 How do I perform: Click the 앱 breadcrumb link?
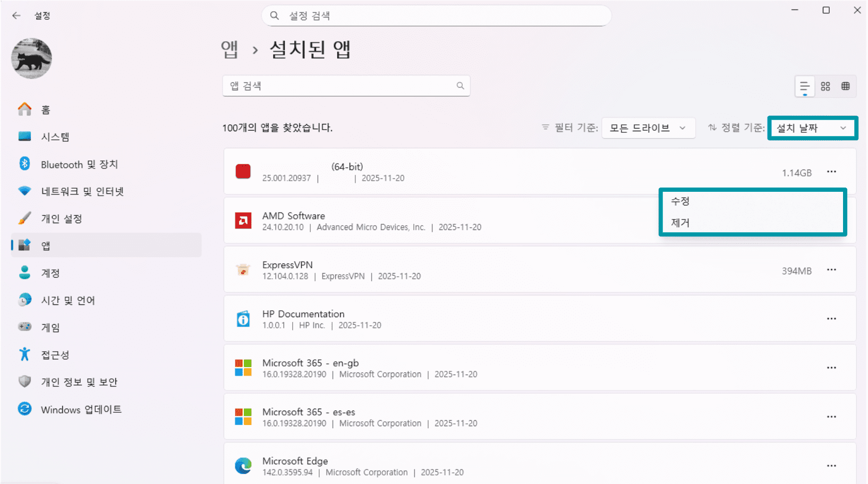point(229,49)
